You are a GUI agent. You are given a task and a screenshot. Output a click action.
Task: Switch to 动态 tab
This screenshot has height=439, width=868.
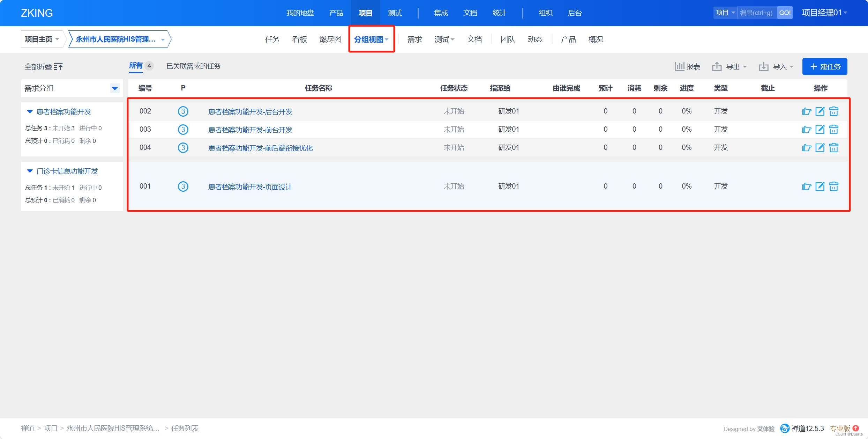(x=535, y=39)
